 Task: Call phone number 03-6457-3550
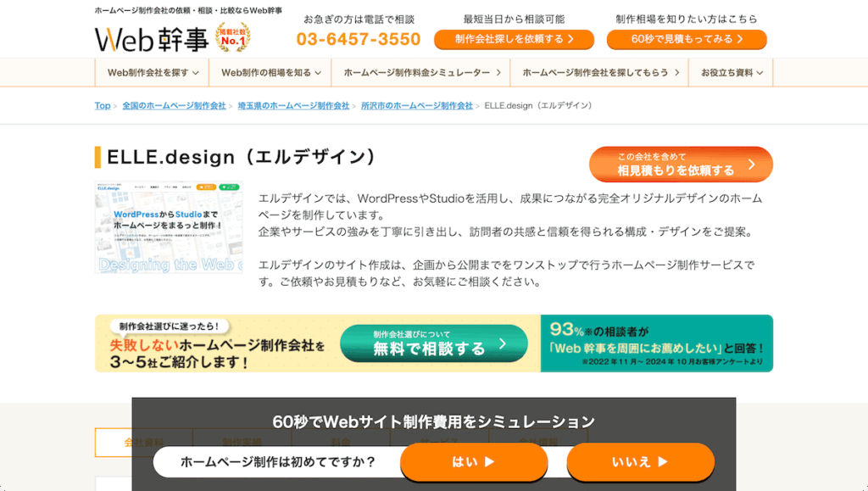pos(359,39)
